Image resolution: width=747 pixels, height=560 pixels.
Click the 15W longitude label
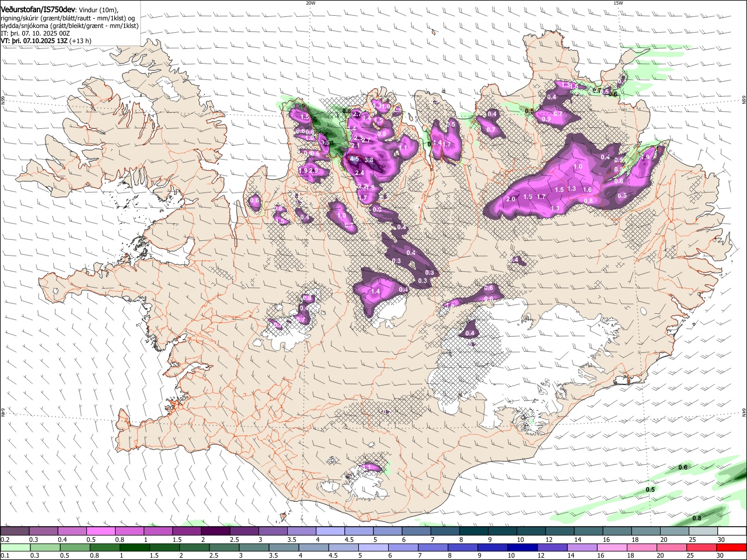(x=618, y=3)
